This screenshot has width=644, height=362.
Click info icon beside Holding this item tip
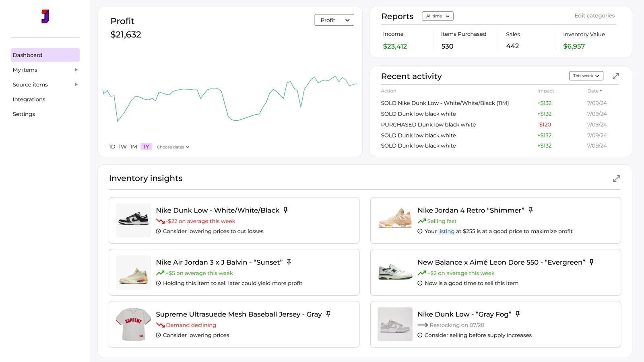[x=158, y=283]
